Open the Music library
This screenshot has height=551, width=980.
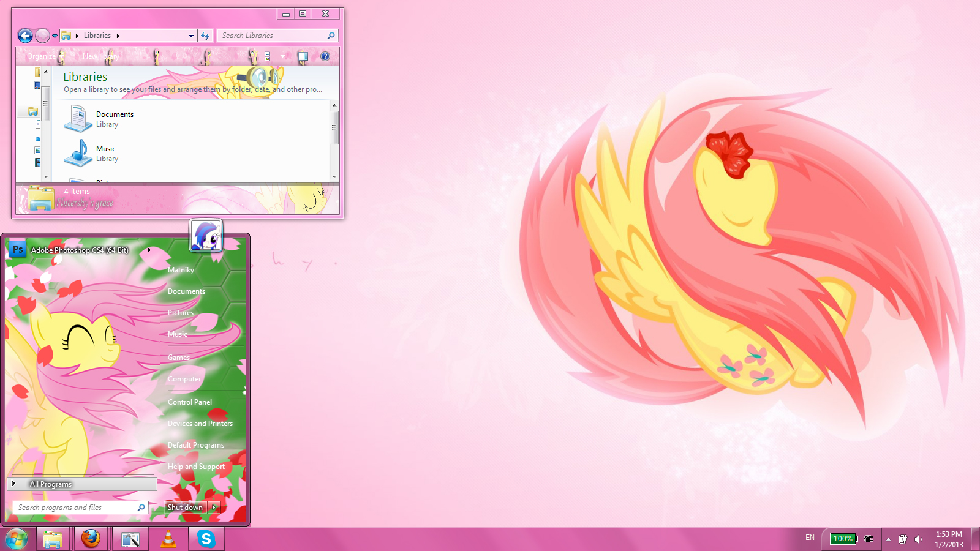point(92,153)
